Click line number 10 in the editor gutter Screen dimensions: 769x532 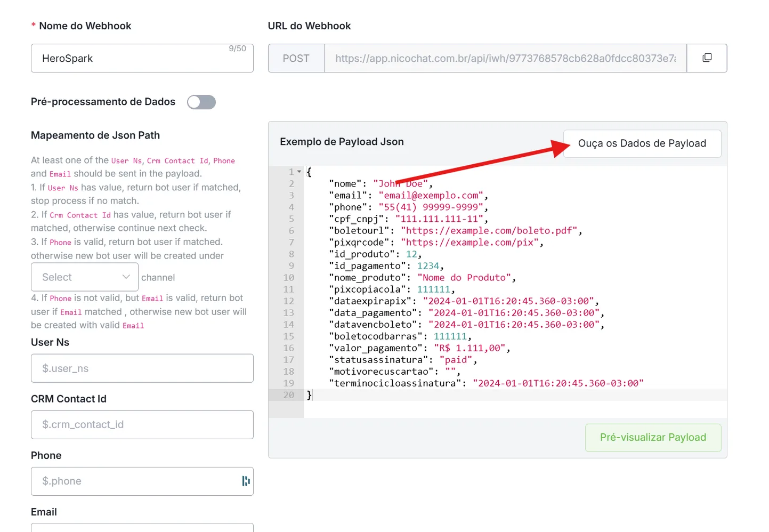coord(288,278)
